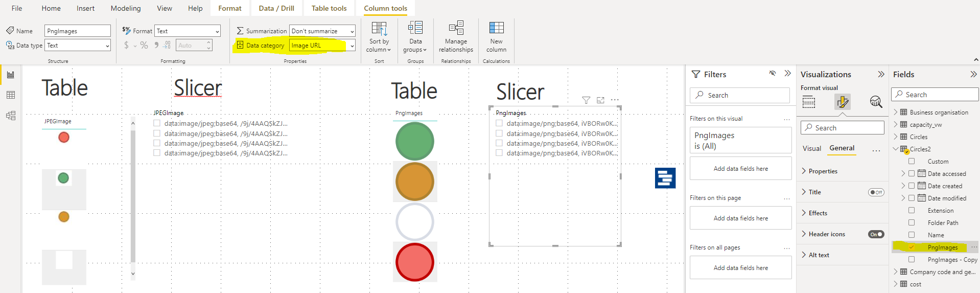Switch to Report view in left sidebar
The width and height of the screenshot is (980, 293).
(11, 75)
